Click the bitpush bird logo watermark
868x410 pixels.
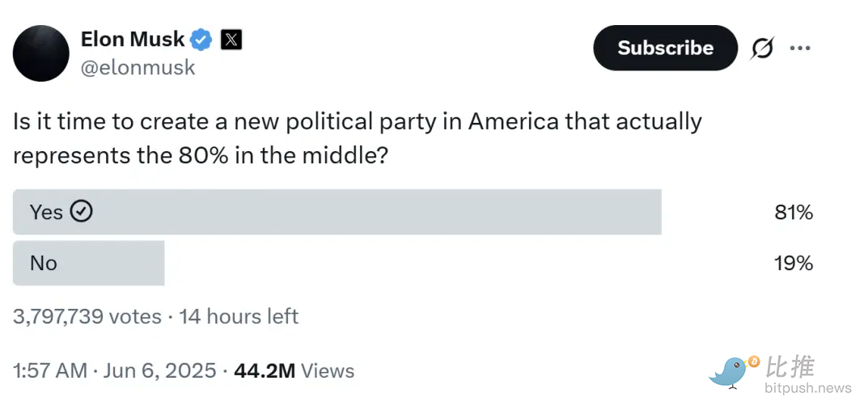[734, 372]
